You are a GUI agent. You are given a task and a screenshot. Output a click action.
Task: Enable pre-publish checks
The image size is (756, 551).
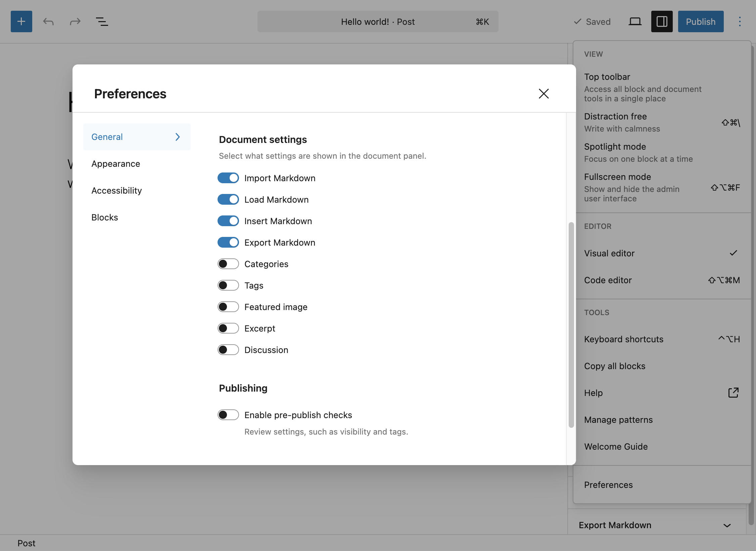[x=228, y=415]
